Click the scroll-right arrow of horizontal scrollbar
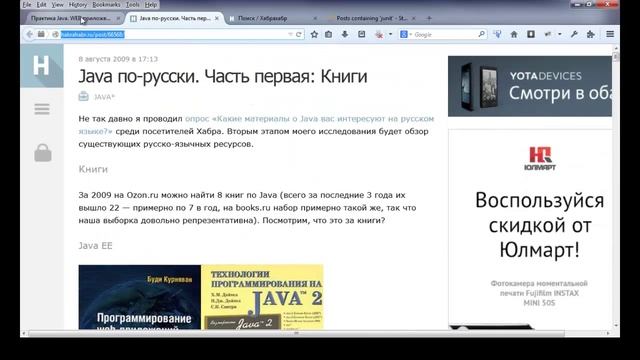The image size is (640, 360). tap(608, 333)
